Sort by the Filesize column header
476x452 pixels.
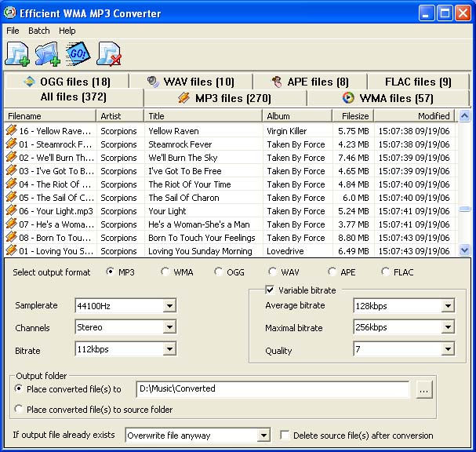(353, 115)
